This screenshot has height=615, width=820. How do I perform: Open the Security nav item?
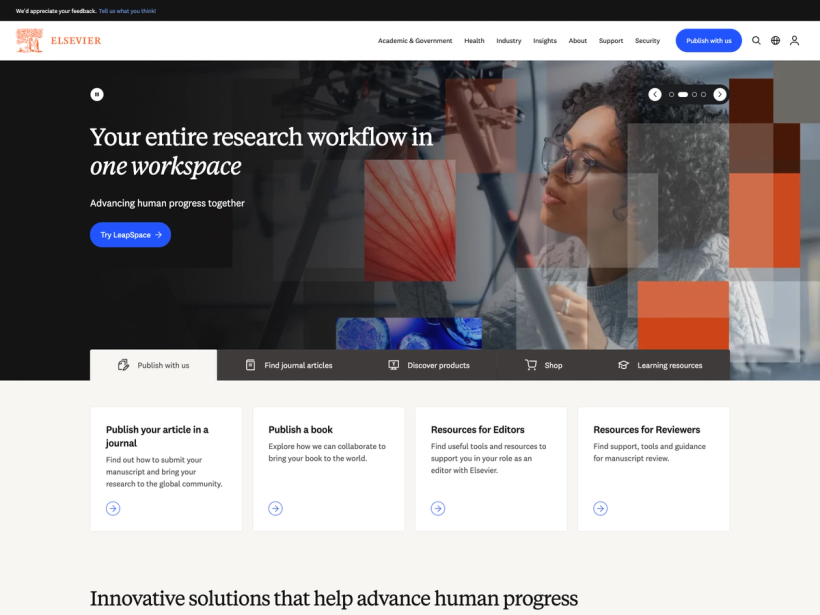[x=647, y=40]
